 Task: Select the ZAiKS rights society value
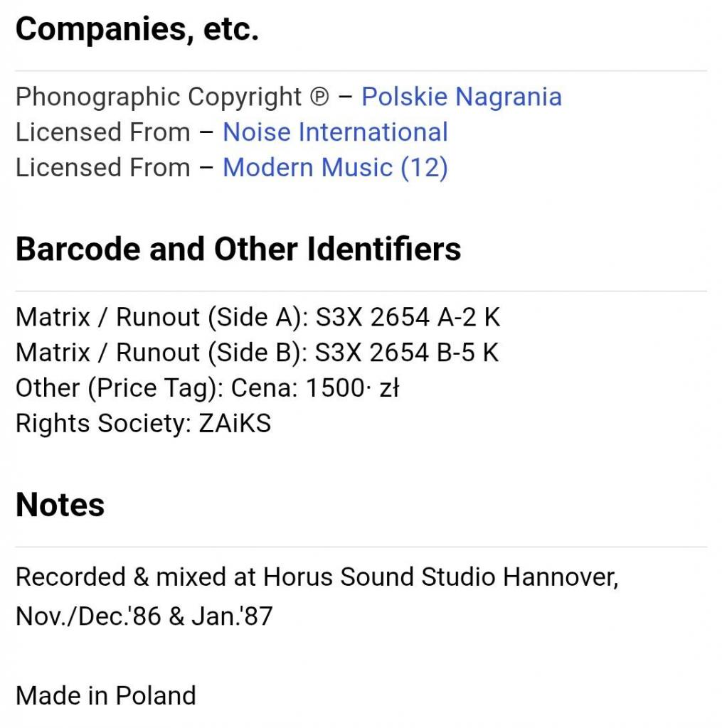coord(235,424)
